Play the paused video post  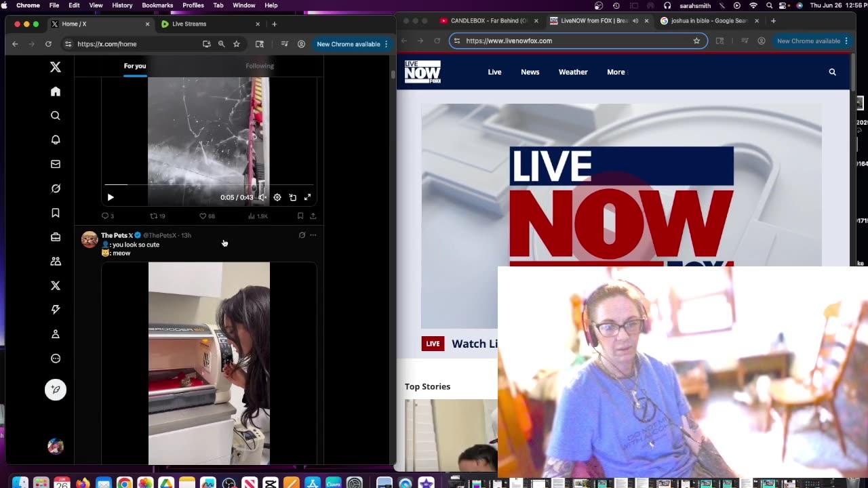coord(111,197)
